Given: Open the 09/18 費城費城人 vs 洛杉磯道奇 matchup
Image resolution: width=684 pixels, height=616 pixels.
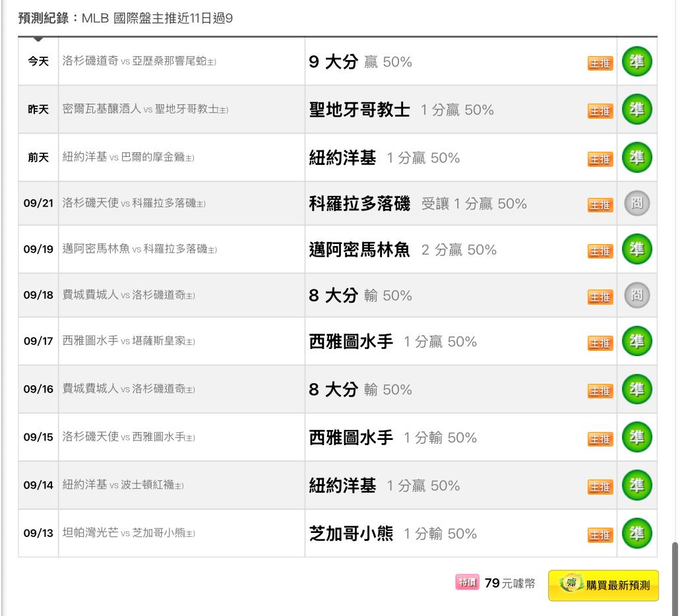Looking at the screenshot, I should [x=129, y=295].
